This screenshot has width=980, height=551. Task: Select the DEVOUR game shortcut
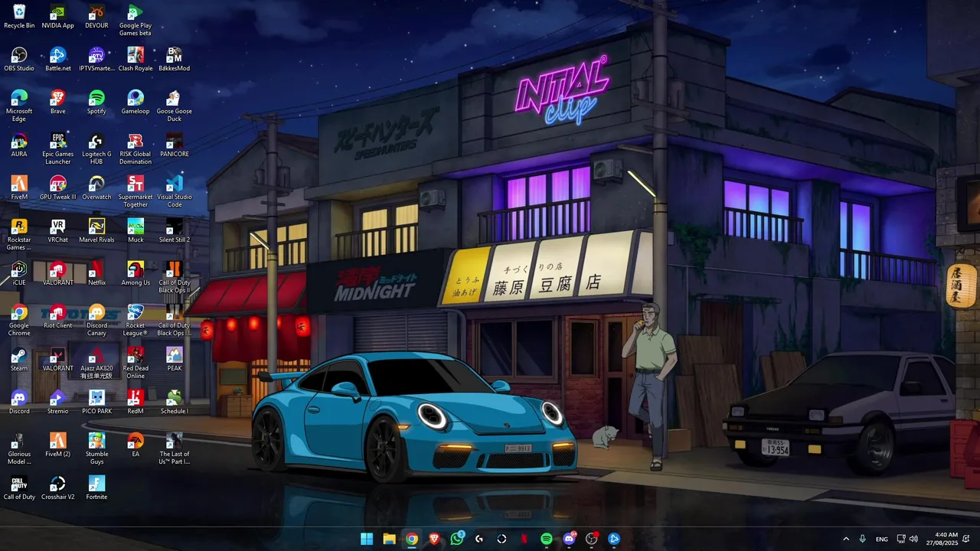tap(96, 16)
